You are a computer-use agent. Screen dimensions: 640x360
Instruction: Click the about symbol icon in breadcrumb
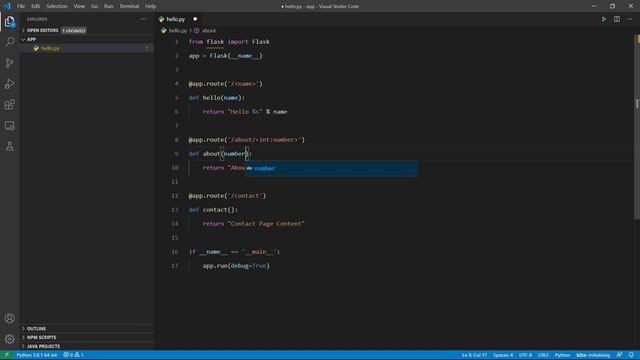(197, 31)
